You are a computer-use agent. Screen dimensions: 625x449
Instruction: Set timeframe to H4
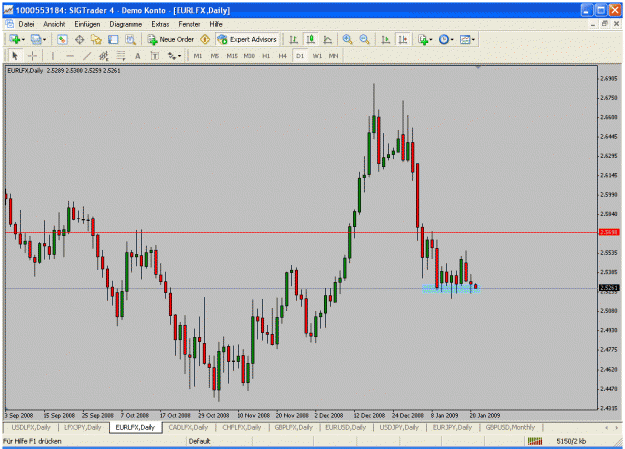(x=283, y=56)
